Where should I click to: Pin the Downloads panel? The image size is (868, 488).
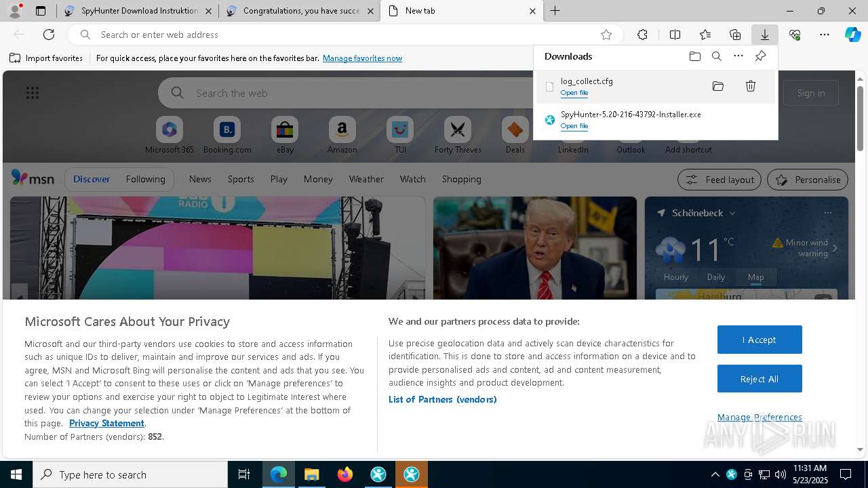[760, 56]
